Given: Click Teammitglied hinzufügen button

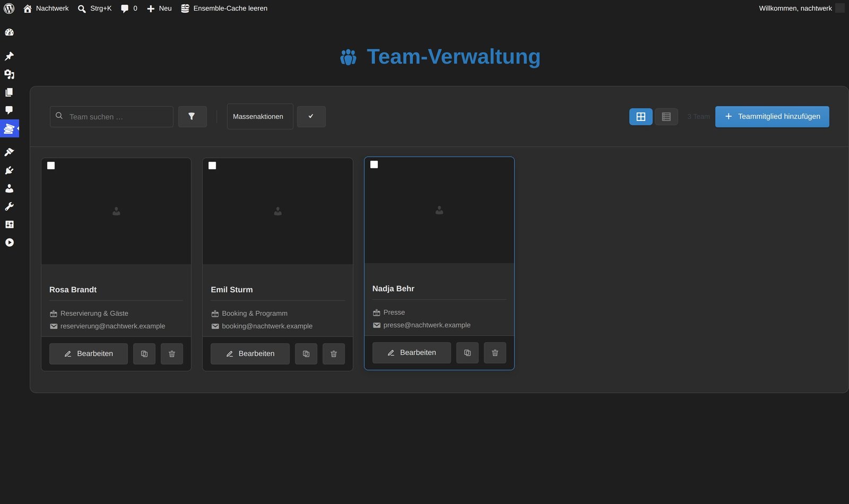Looking at the screenshot, I should [772, 117].
